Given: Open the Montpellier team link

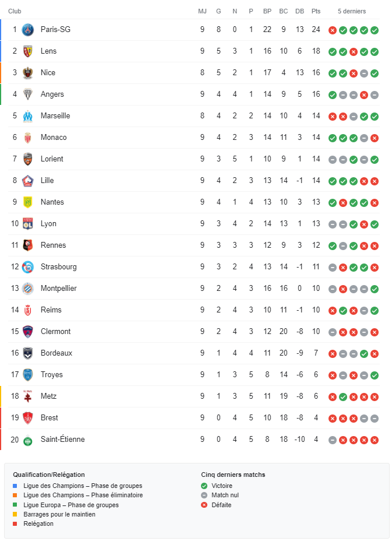Looking at the screenshot, I should 58,289.
